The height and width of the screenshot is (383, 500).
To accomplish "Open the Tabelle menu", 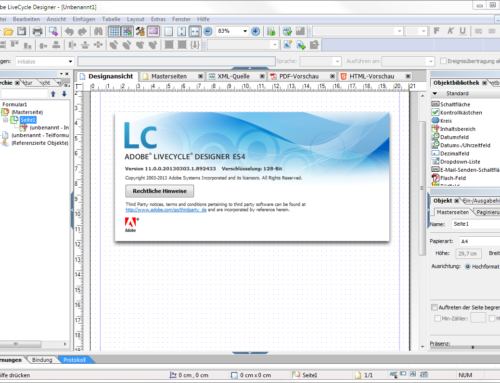I will (x=111, y=19).
